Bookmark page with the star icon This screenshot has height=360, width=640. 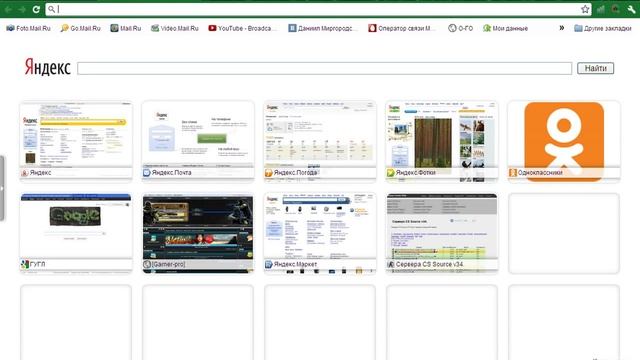[x=585, y=9]
